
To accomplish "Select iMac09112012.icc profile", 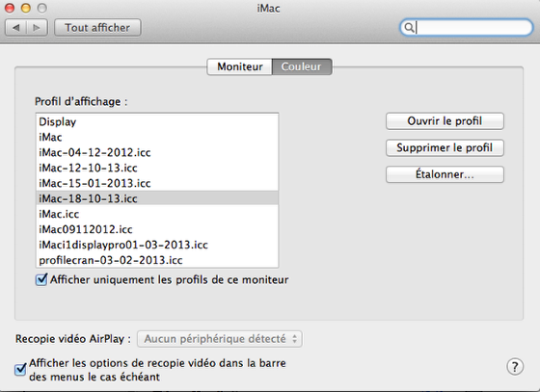I will pos(157,229).
